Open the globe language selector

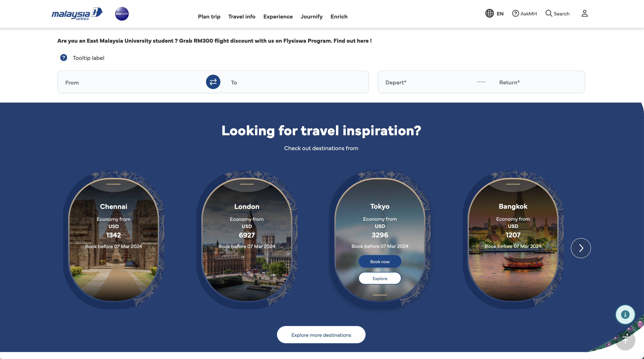(489, 13)
